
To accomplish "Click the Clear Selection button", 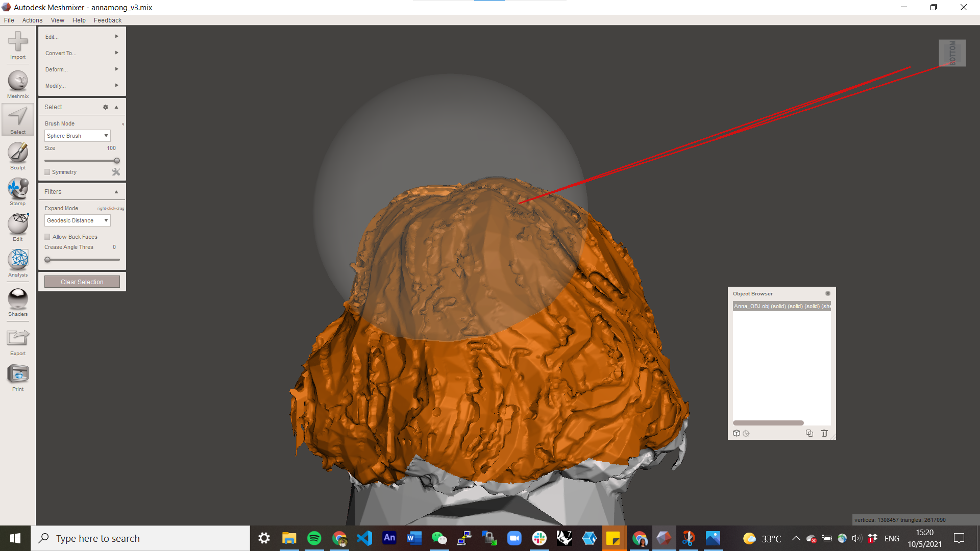I will (82, 282).
